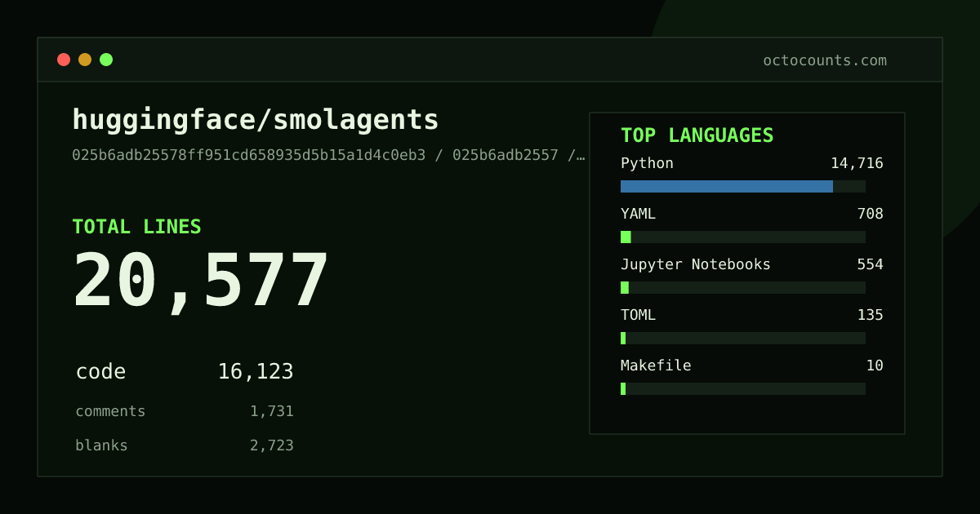Select the 135 TOML line count
Image resolution: width=980 pixels, height=514 pixels.
tap(870, 315)
